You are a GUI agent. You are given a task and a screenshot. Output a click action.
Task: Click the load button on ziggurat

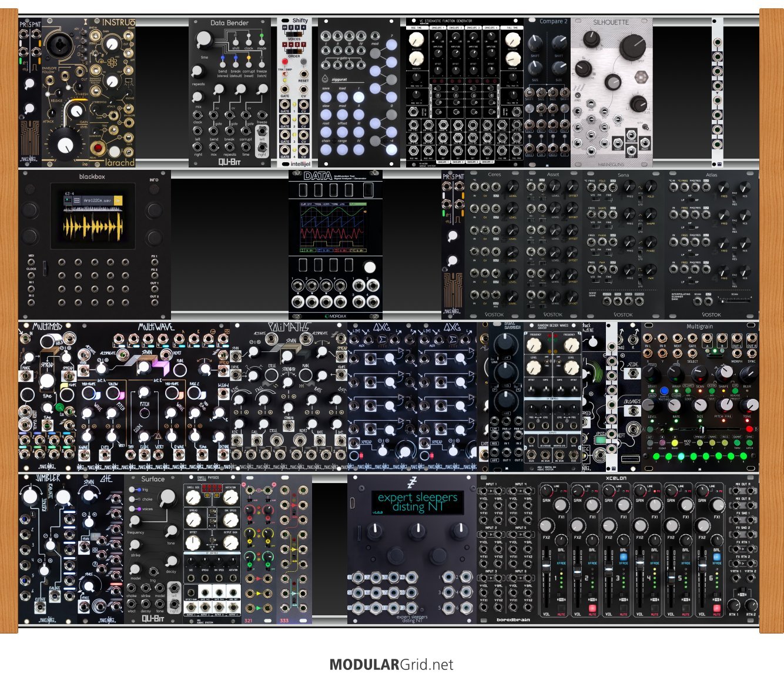coord(342,97)
